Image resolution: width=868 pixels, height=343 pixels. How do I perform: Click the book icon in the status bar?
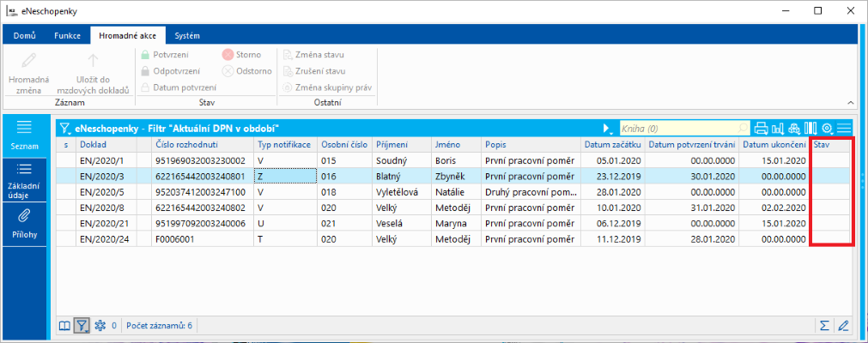pos(64,326)
